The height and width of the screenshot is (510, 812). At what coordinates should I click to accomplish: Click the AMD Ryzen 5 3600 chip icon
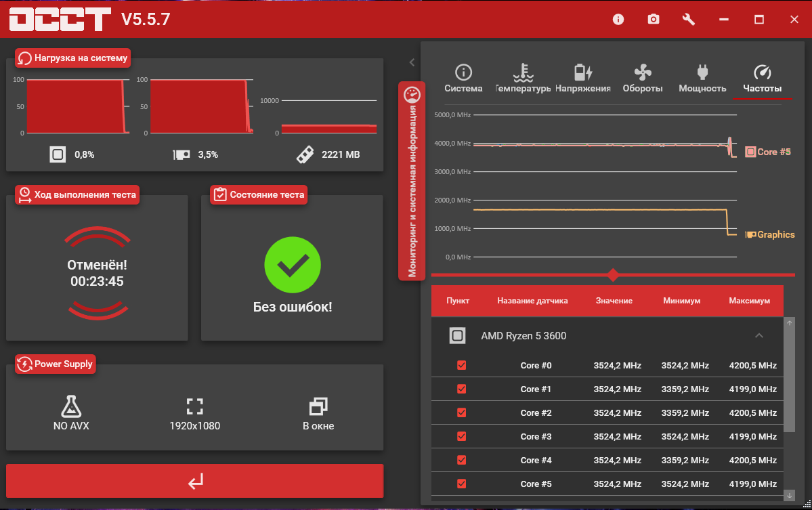[x=457, y=335]
